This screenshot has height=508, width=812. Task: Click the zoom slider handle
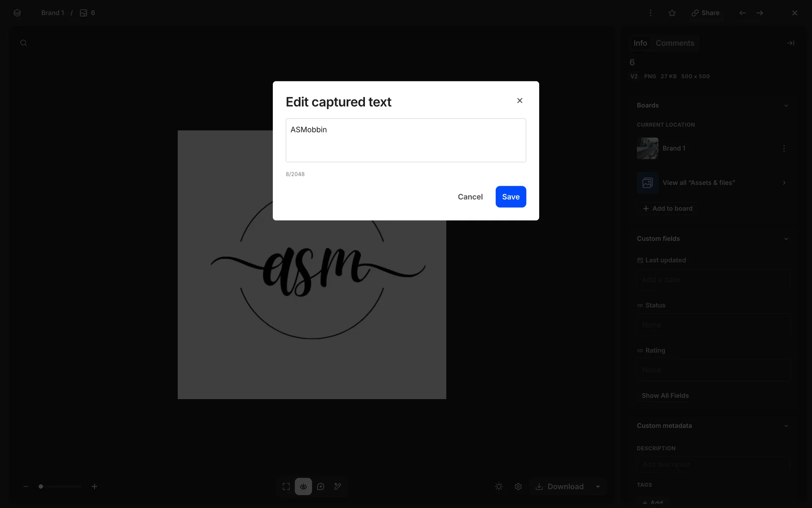(41, 486)
